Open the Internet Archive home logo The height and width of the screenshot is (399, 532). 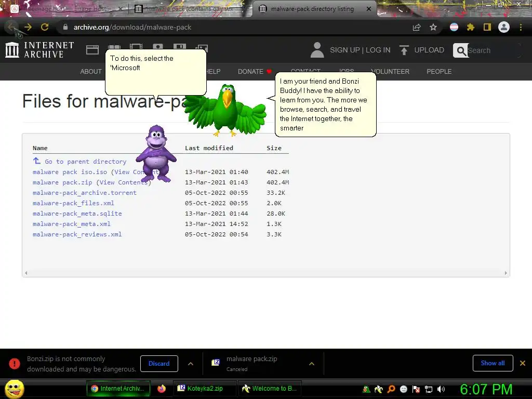tap(39, 50)
